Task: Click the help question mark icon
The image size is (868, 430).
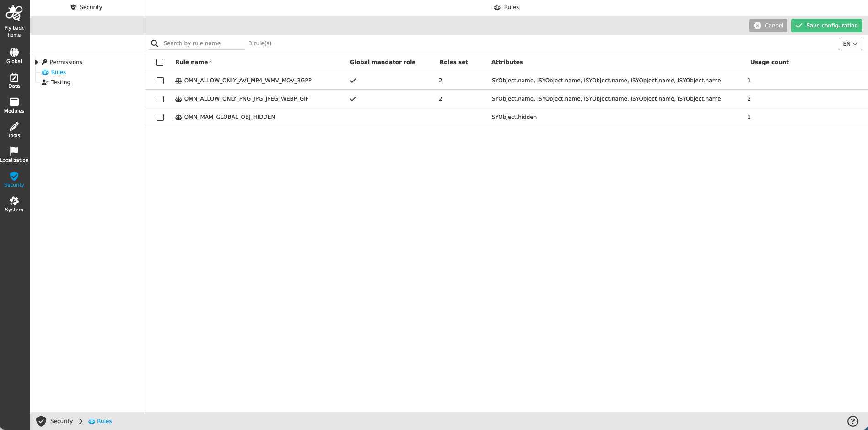Action: (x=853, y=421)
